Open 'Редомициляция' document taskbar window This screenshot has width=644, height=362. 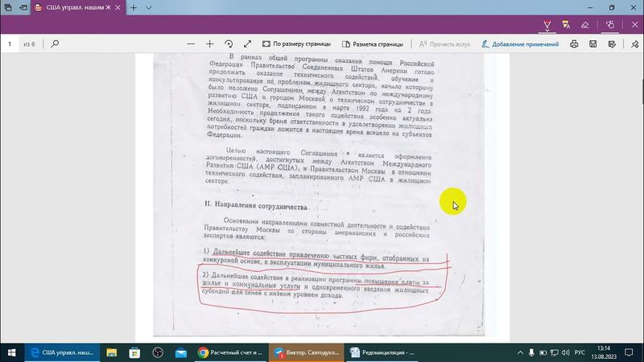382,352
